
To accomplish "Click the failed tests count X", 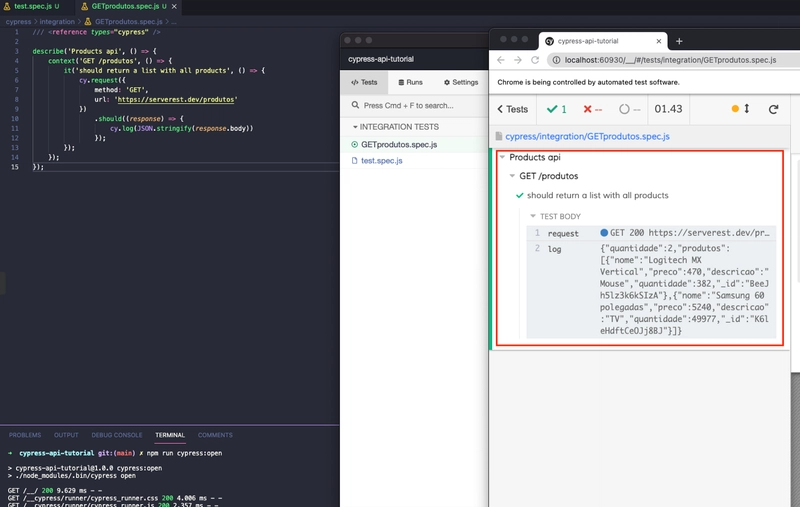I will point(592,109).
